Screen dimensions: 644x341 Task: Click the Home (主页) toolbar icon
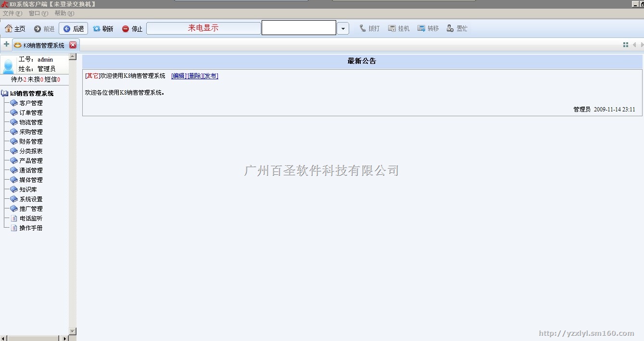[x=8, y=29]
